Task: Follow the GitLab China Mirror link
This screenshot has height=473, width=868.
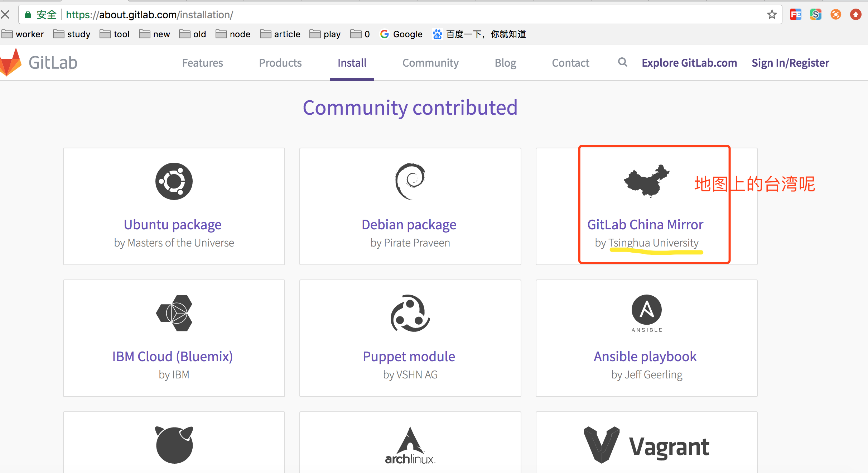Action: click(x=645, y=224)
